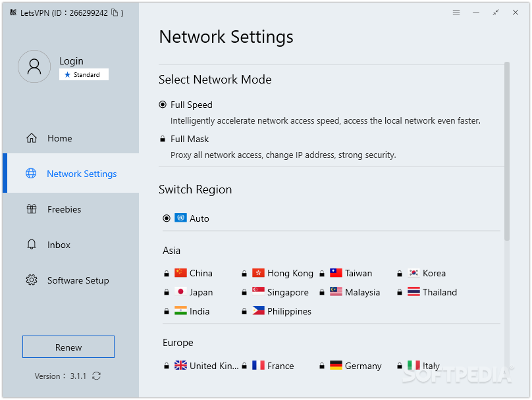
Task: Click the Standard plan badge
Action: click(x=84, y=75)
